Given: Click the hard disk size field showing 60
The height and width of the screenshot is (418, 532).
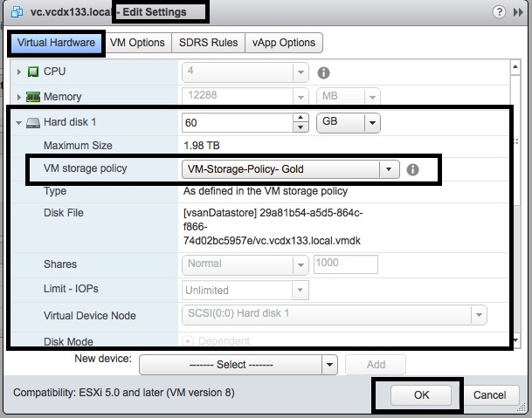Looking at the screenshot, I should 238,123.
